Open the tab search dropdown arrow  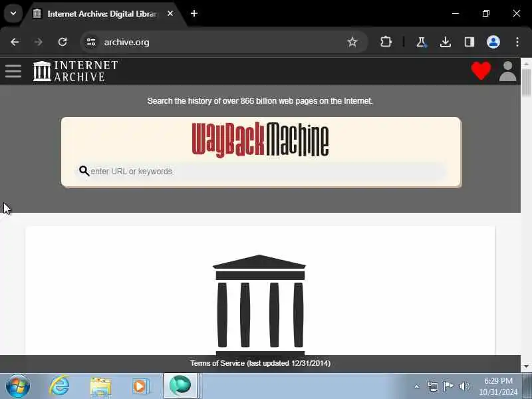[x=13, y=13]
